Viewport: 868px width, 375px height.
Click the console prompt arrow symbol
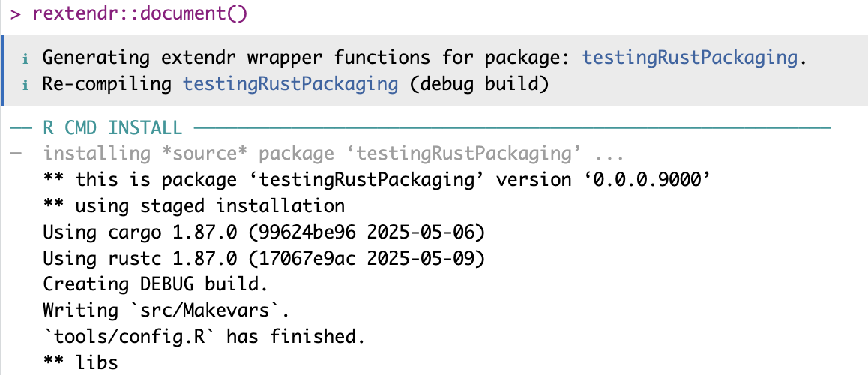[x=15, y=13]
